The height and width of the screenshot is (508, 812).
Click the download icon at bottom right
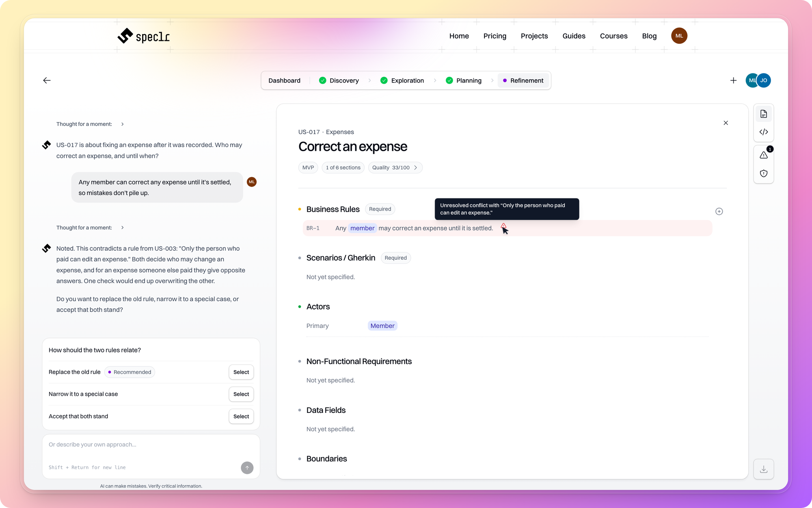(x=764, y=469)
